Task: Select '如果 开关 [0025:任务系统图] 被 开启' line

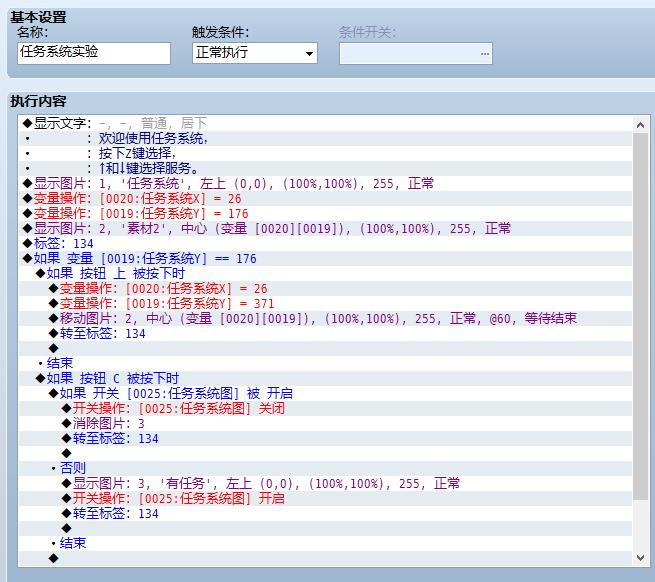Action: [325, 394]
